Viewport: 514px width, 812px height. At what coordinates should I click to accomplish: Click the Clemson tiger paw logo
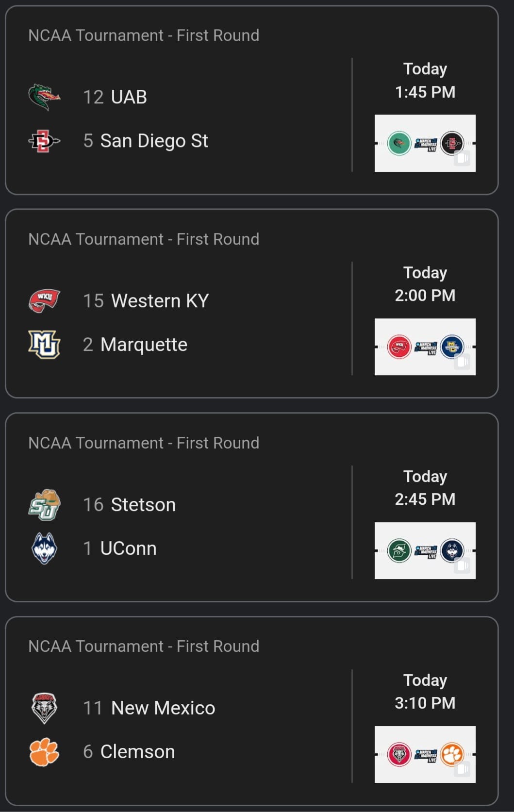(44, 752)
